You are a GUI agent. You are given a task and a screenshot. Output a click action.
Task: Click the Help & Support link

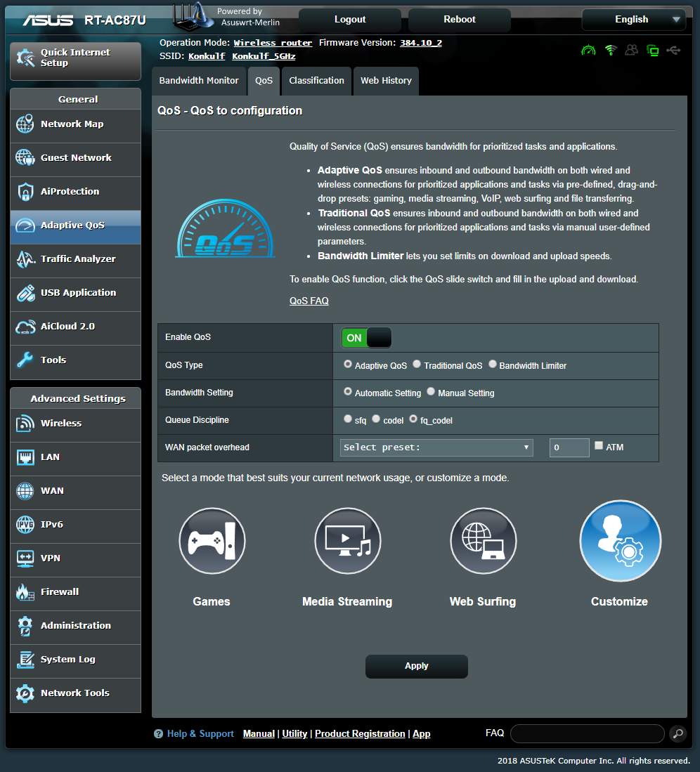coord(200,733)
